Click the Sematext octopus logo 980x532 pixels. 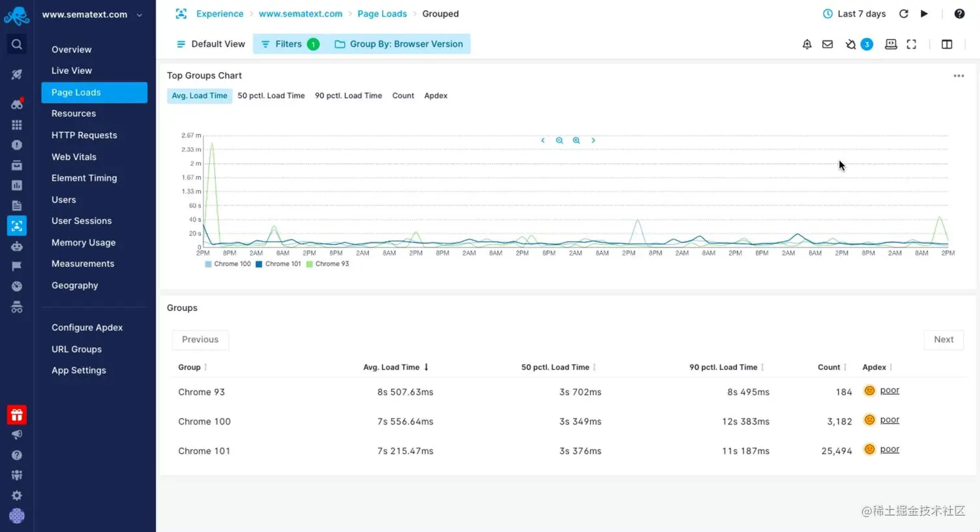tap(17, 16)
